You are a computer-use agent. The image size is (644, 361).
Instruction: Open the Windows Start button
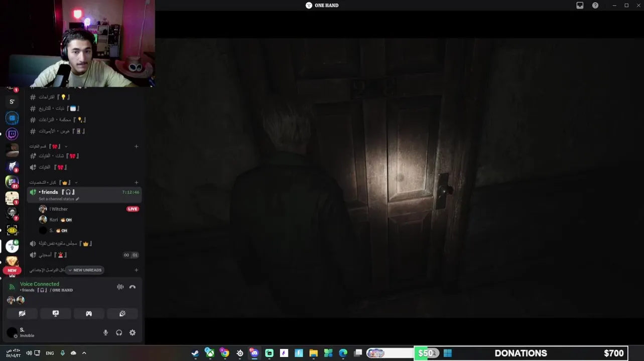click(x=447, y=353)
